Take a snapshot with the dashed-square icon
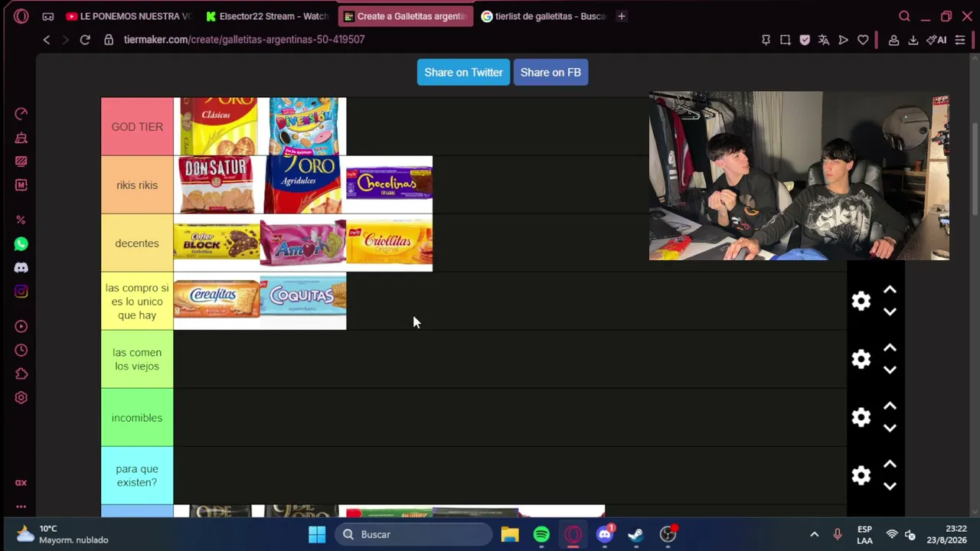The width and height of the screenshot is (980, 551). click(x=786, y=40)
